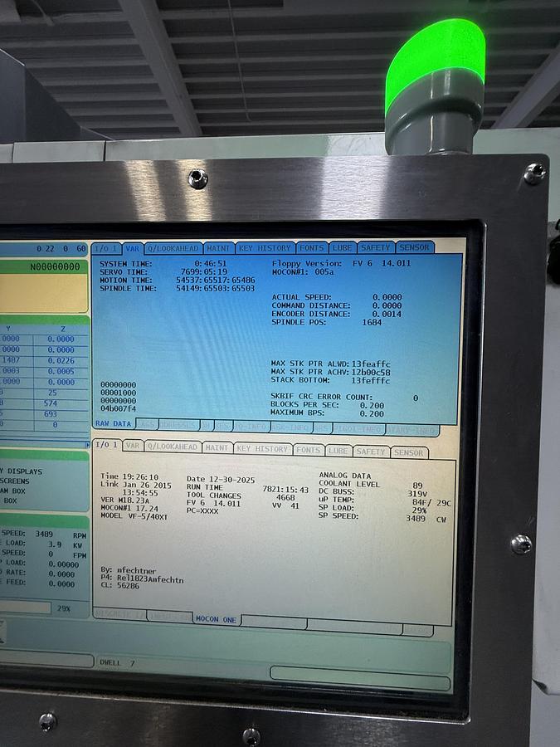Click the SERVO TIME value 7699:05:19
This screenshot has height=747, width=560.
[204, 271]
